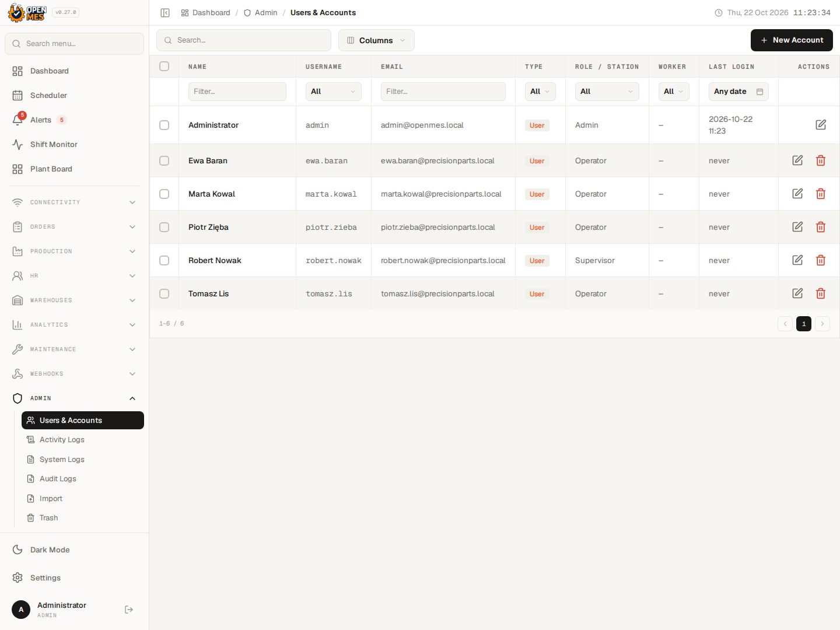The height and width of the screenshot is (630, 840).
Task: Go to Dashboard breadcrumb link
Action: pyautogui.click(x=205, y=13)
